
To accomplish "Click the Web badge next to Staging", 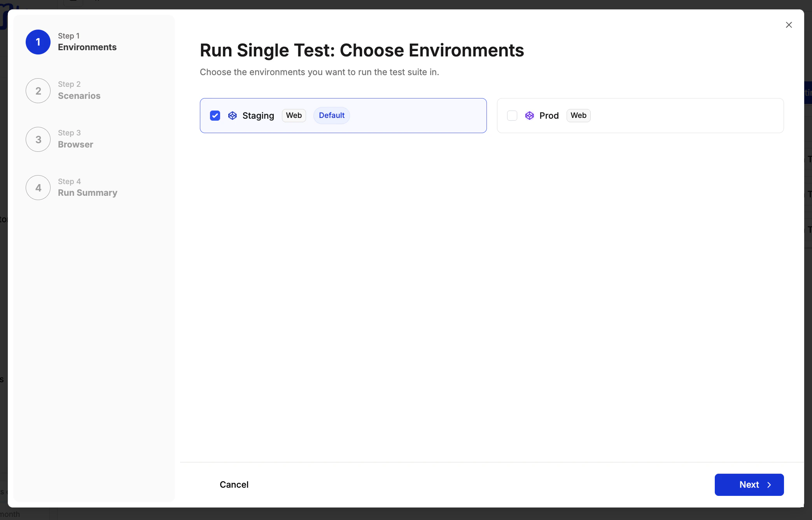I will 293,115.
